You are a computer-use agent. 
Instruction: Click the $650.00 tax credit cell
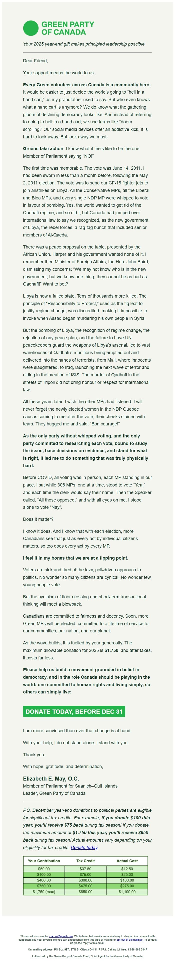(x=85, y=892)
